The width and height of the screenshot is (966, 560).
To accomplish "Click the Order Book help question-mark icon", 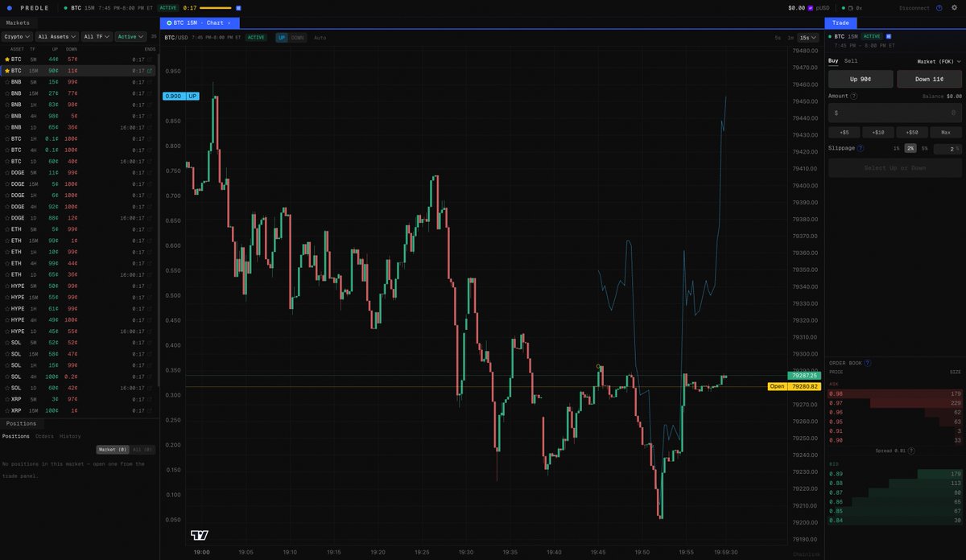I will click(x=868, y=363).
